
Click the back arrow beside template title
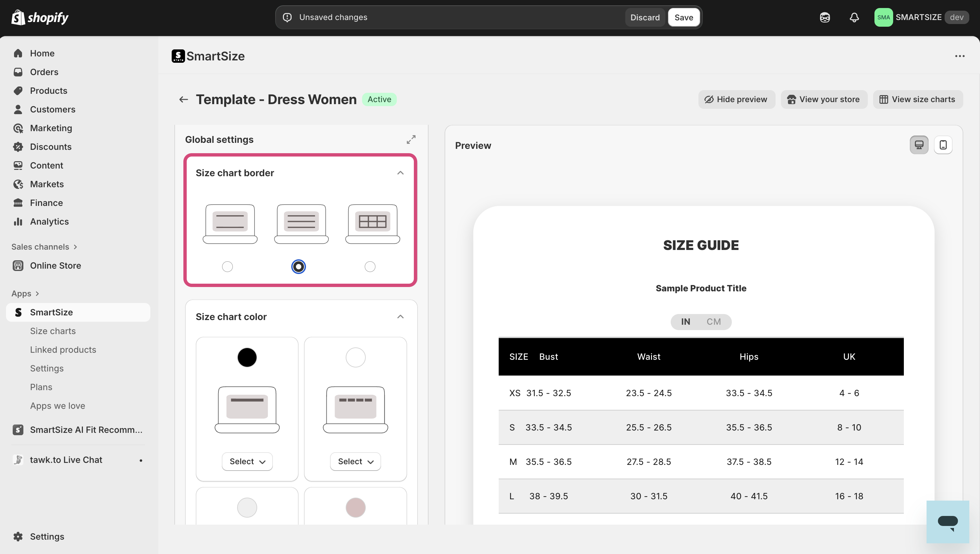click(x=183, y=100)
